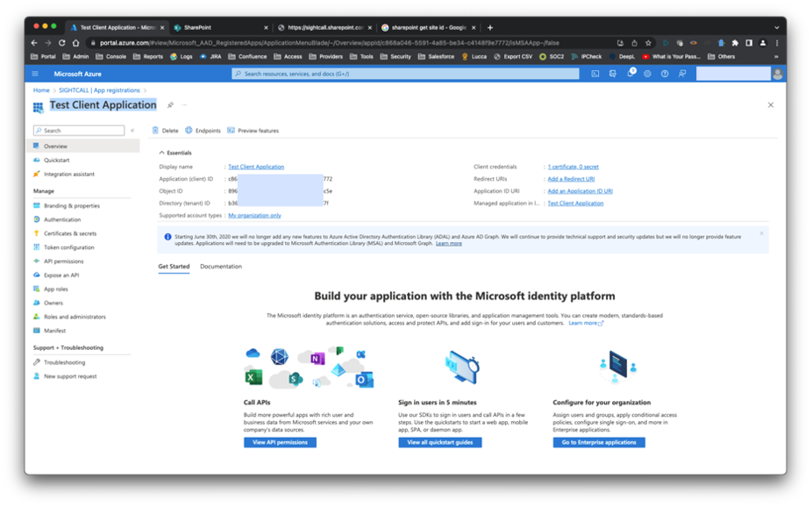
Task: Open Preview features from the toolbar
Action: tap(253, 131)
